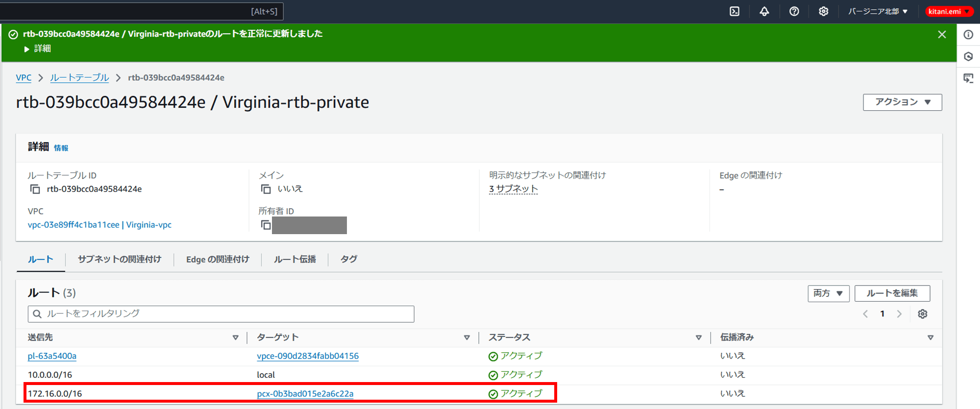This screenshot has height=409, width=980.
Task: Select the 10.0.0.0/16 destination cell
Action: pyautogui.click(x=50, y=375)
